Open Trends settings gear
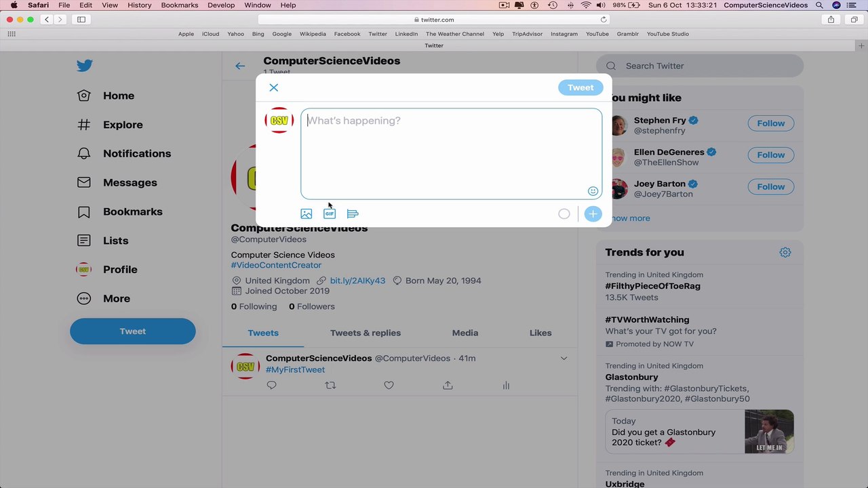Image resolution: width=868 pixels, height=488 pixels. pyautogui.click(x=785, y=252)
